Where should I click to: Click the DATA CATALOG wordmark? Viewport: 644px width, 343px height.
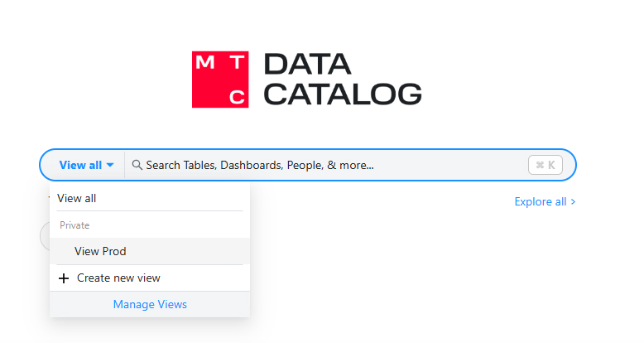(342, 80)
